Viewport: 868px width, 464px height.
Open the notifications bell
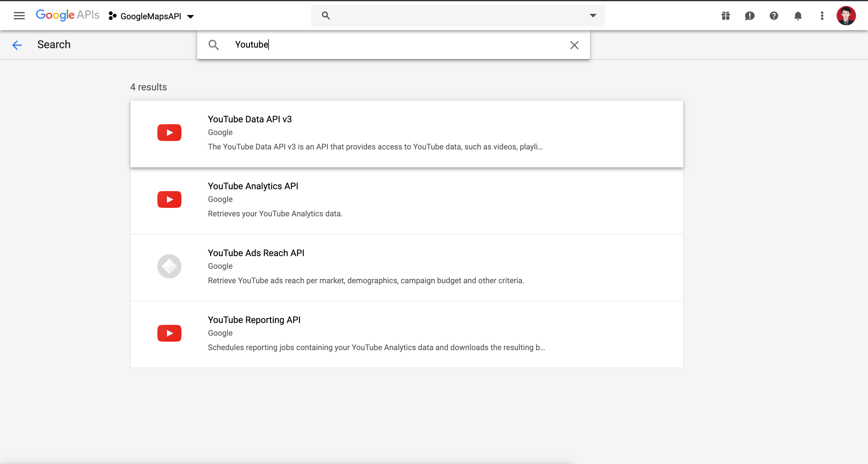(x=797, y=16)
